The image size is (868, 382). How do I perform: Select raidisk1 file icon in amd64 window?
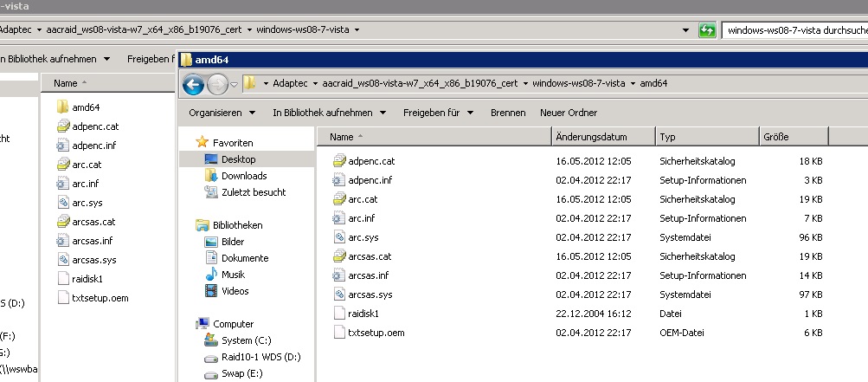pos(339,314)
